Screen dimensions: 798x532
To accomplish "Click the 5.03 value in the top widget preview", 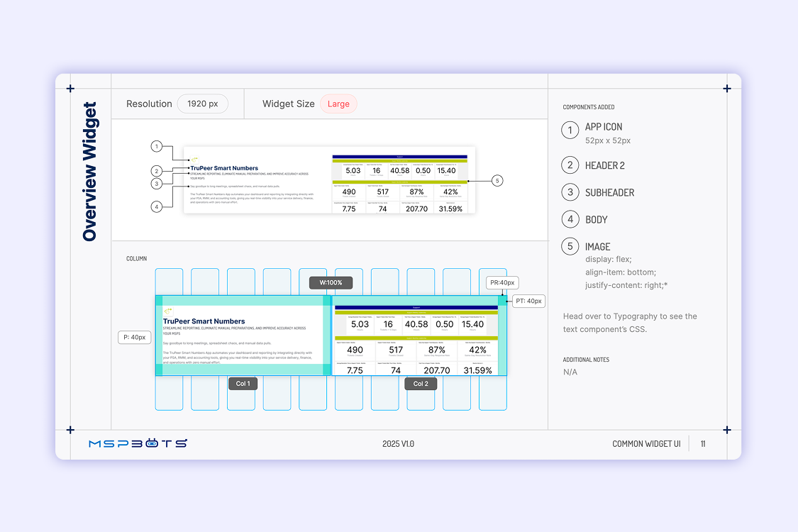I will 353,170.
